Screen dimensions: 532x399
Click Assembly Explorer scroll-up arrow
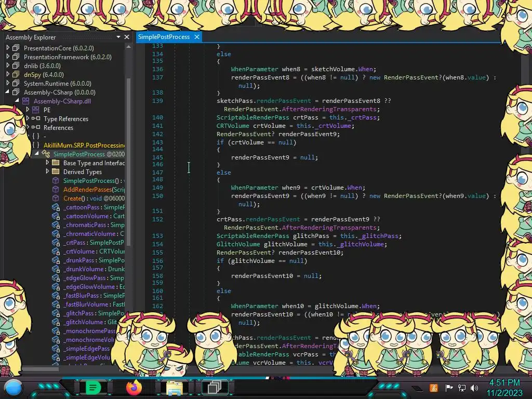(128, 47)
